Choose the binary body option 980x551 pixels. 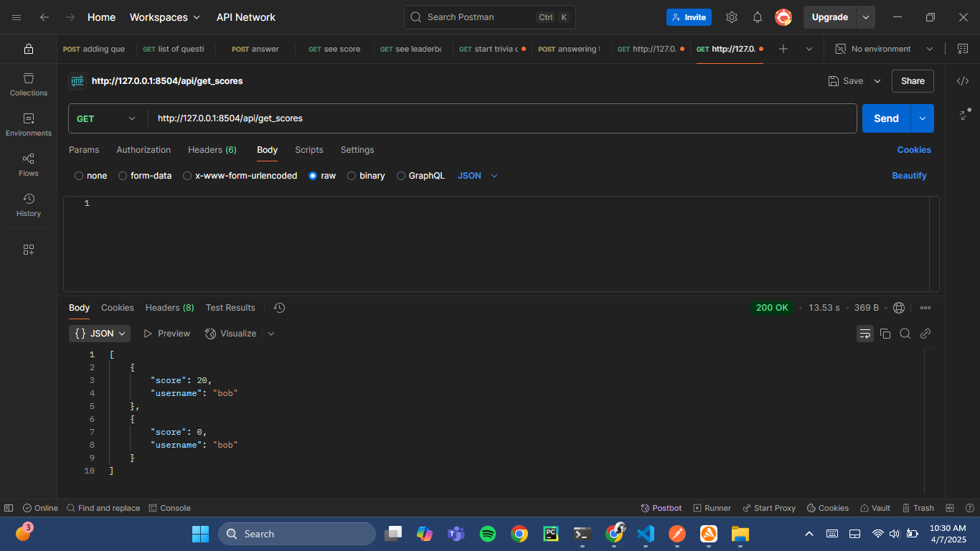tap(352, 176)
